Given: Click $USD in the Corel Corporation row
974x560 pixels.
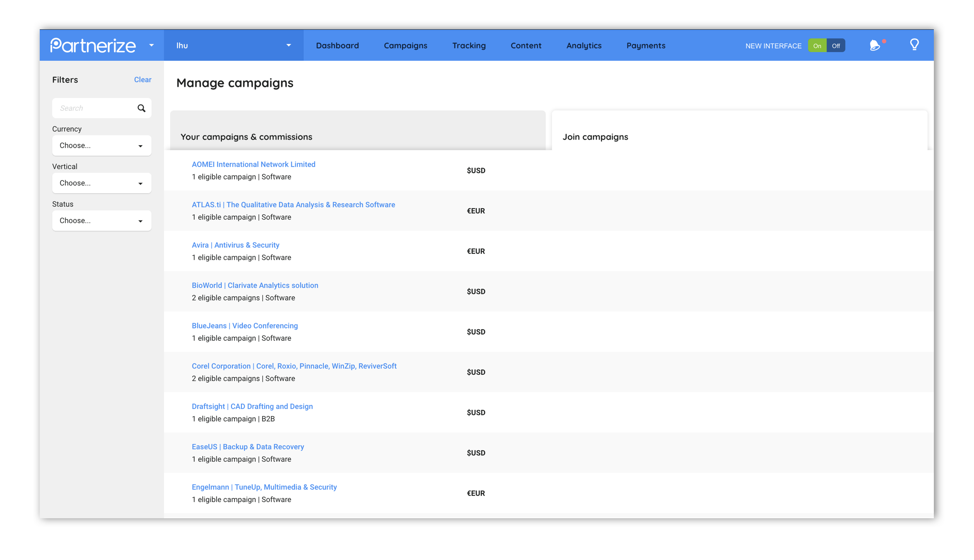Looking at the screenshot, I should point(476,372).
